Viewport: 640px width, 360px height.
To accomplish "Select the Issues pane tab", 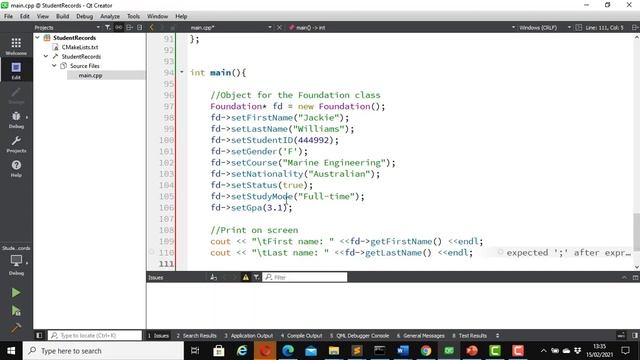I will 158,336.
